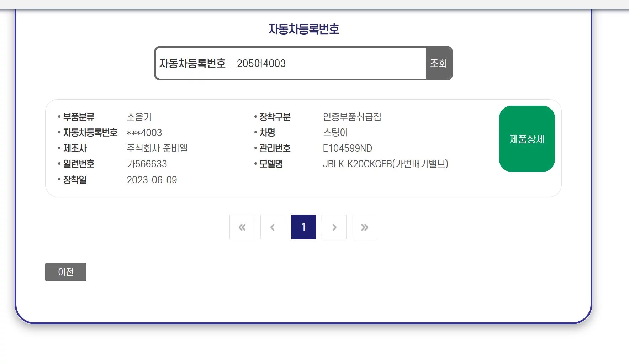The width and height of the screenshot is (629, 364).
Task: Click the masked plate number ***4003
Action: pyautogui.click(x=144, y=133)
